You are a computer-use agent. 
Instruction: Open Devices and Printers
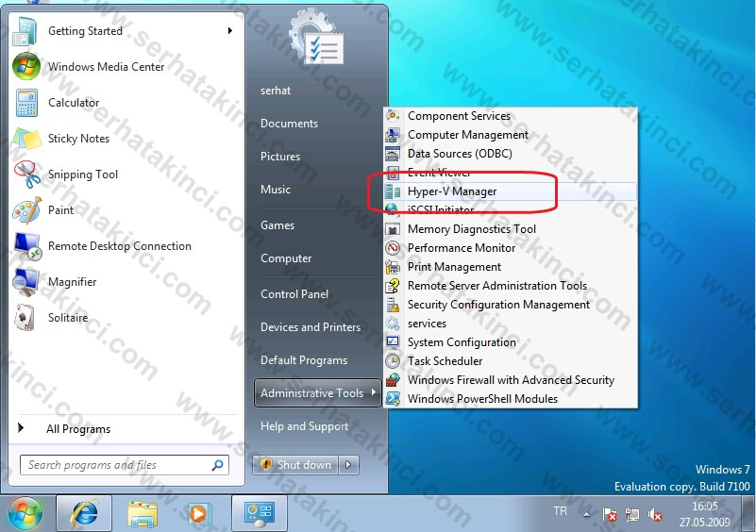coord(311,327)
